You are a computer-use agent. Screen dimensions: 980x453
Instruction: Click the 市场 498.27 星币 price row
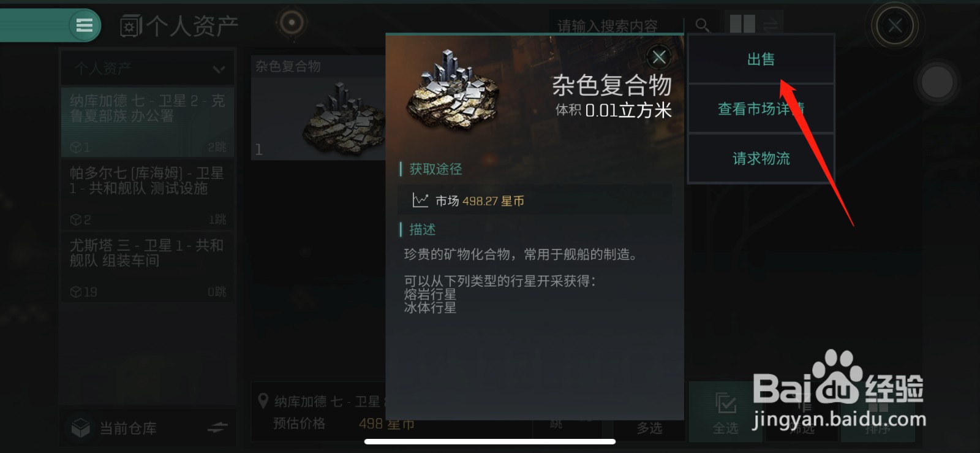pyautogui.click(x=535, y=200)
